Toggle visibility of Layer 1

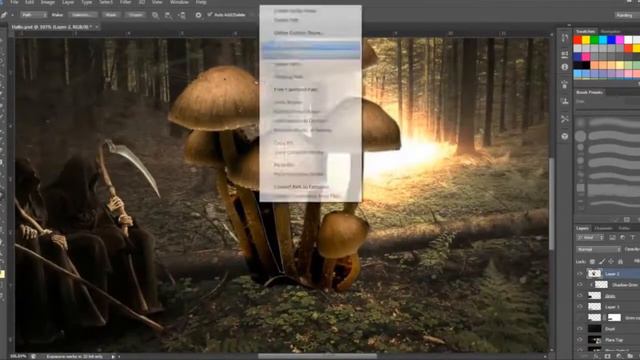tap(580, 307)
